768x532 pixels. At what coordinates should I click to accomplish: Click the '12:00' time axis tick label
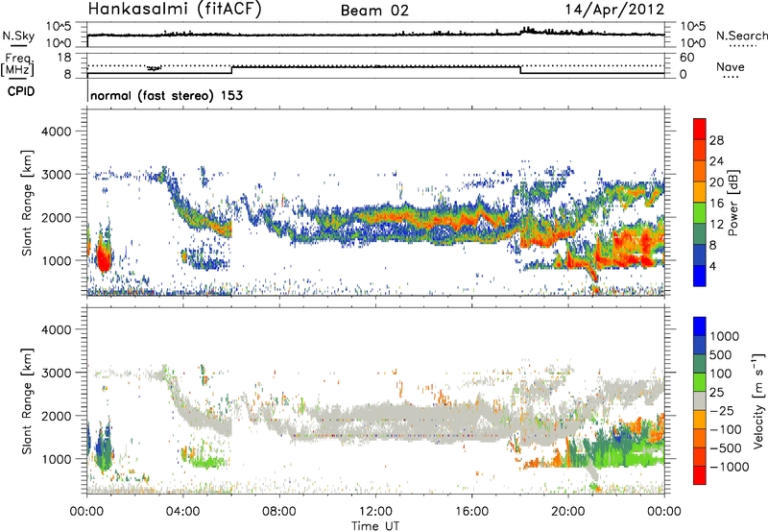[375, 512]
